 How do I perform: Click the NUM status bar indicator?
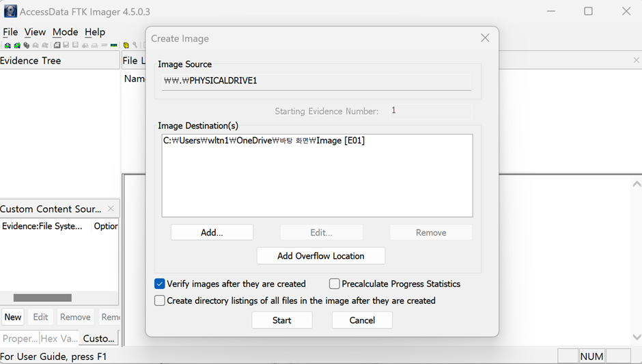pos(591,356)
